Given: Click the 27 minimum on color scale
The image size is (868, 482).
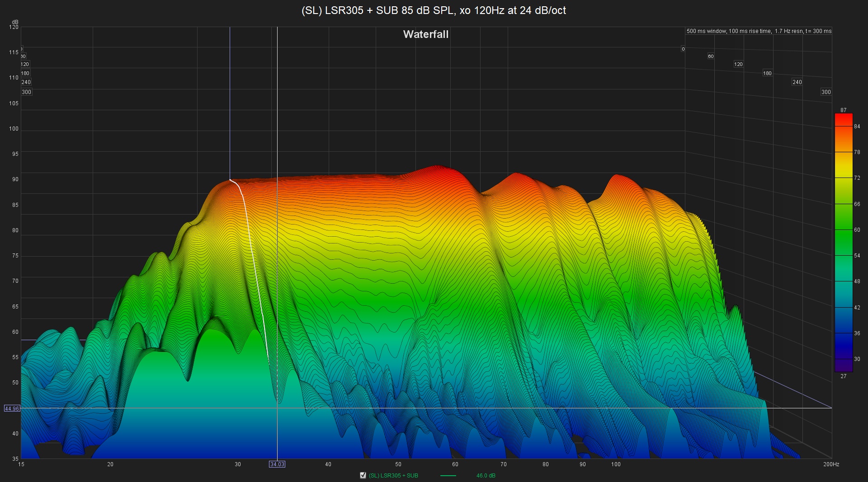Looking at the screenshot, I should coord(844,376).
